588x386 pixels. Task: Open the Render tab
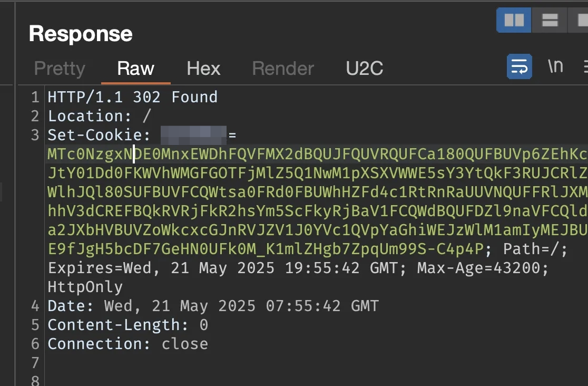click(283, 69)
